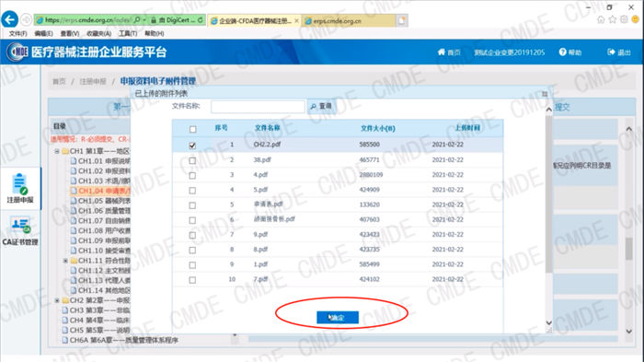
Task: Click the 查询 search button
Action: tap(321, 107)
